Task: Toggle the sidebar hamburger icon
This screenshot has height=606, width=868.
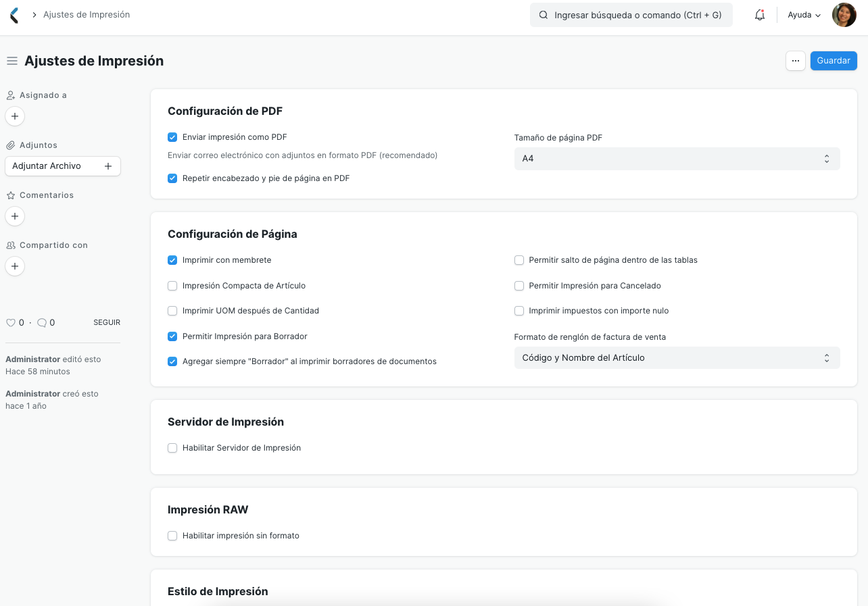Action: (11, 60)
